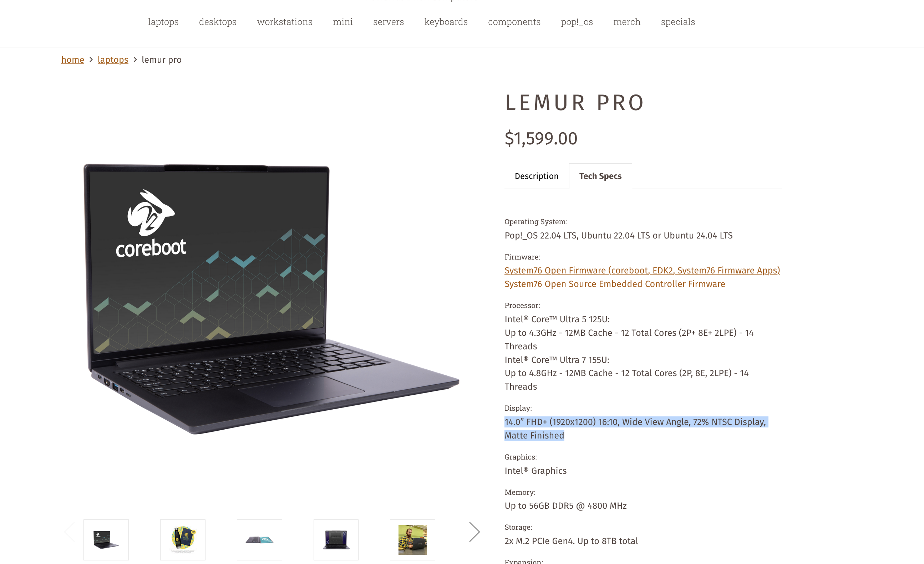Go to the workstations menu item

(x=285, y=22)
